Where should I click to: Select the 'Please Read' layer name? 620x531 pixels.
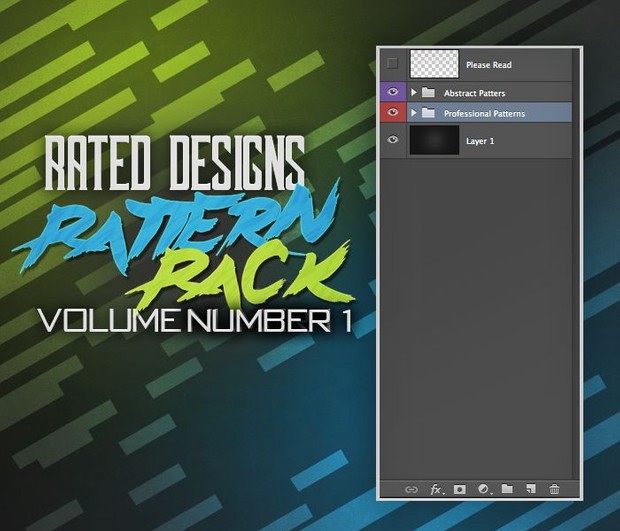click(489, 65)
